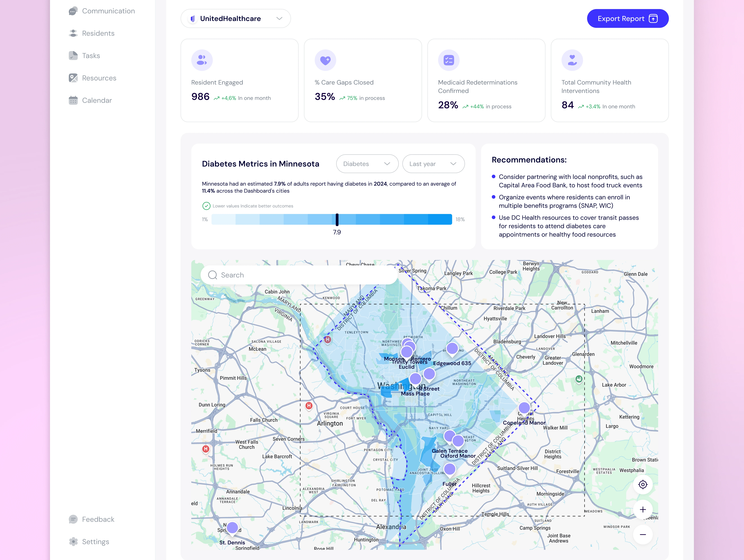Viewport: 744px width, 560px height.
Task: Open Feedback from the sidebar
Action: point(91,519)
